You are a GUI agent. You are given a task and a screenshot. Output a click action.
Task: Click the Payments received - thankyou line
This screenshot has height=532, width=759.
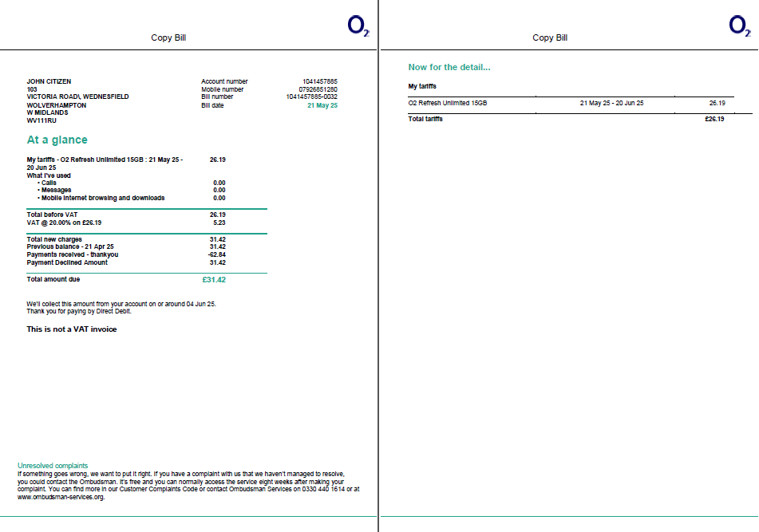point(73,254)
